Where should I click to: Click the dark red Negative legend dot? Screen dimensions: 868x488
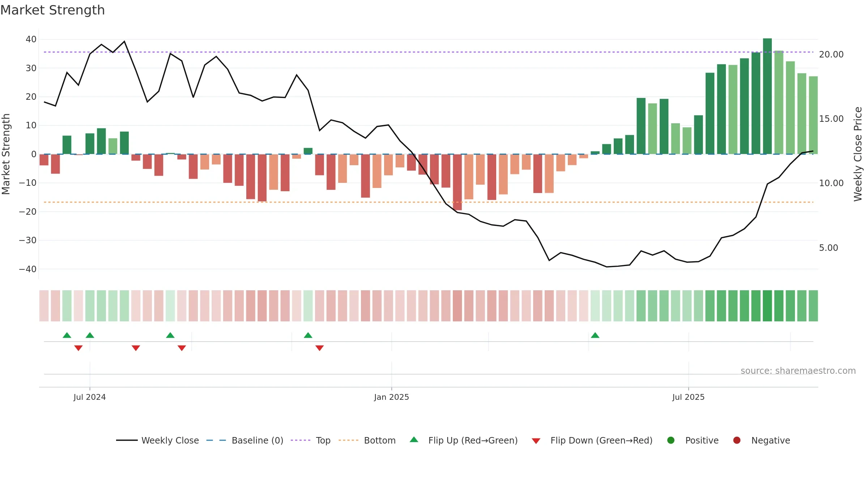pos(737,440)
